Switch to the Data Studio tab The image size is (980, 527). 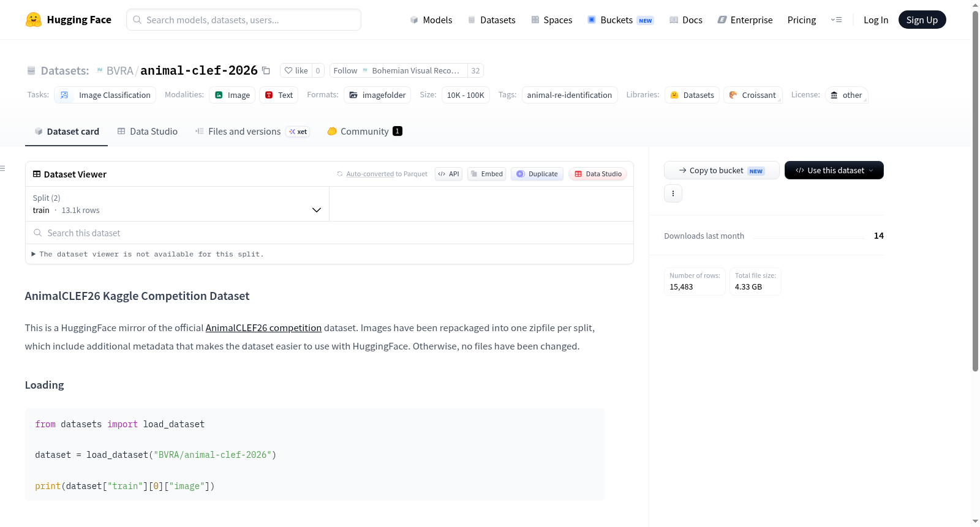(148, 131)
